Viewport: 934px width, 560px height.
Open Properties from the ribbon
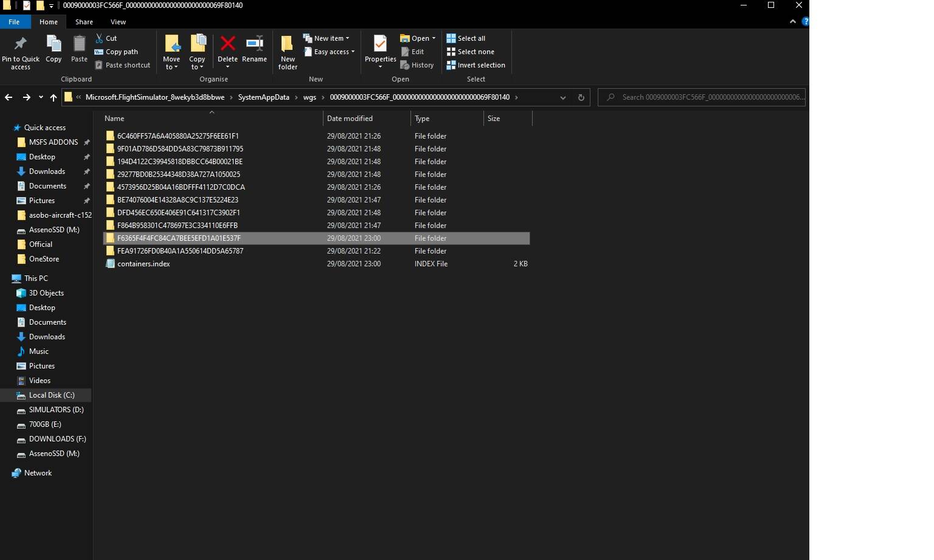380,51
